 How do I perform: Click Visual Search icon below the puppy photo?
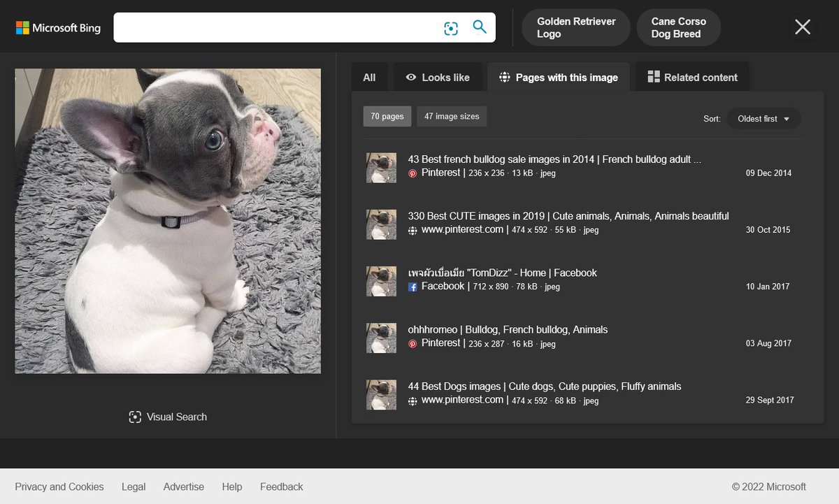click(135, 417)
